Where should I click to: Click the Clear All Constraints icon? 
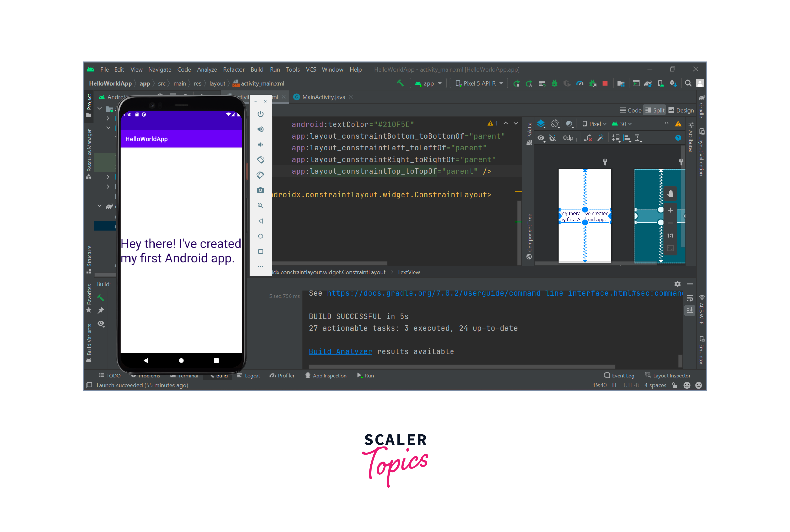[587, 138]
